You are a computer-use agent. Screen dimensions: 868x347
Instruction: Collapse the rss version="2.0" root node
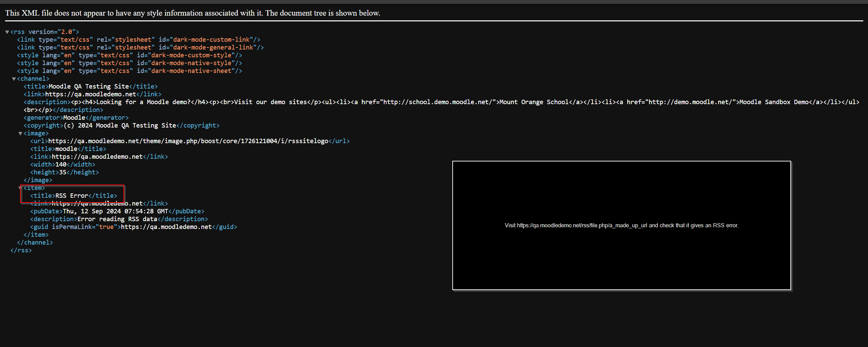pos(7,32)
